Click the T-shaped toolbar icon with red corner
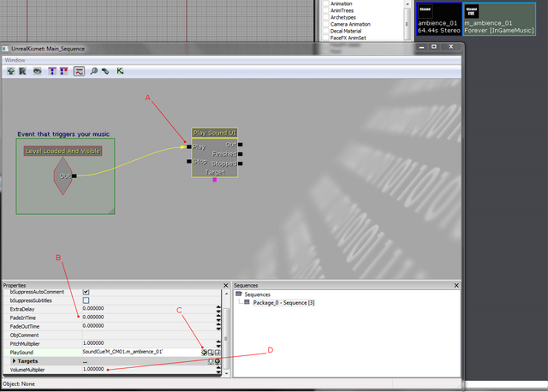This screenshot has width=548, height=392. point(63,71)
